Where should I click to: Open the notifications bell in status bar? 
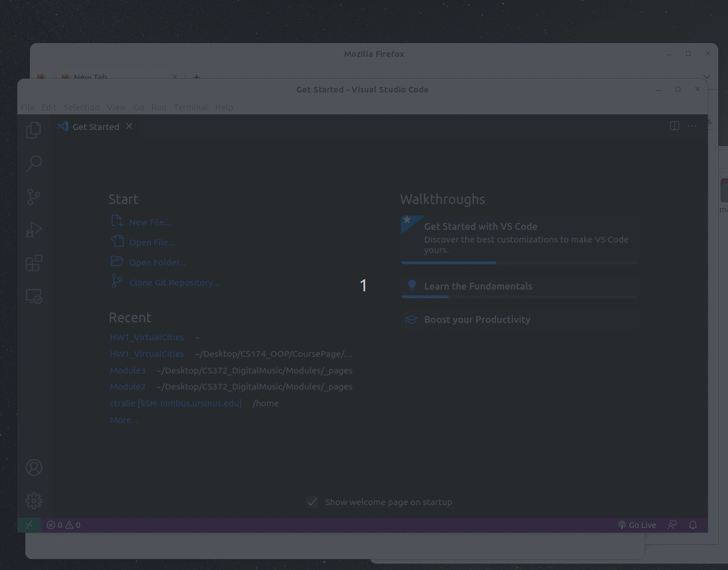(x=693, y=525)
